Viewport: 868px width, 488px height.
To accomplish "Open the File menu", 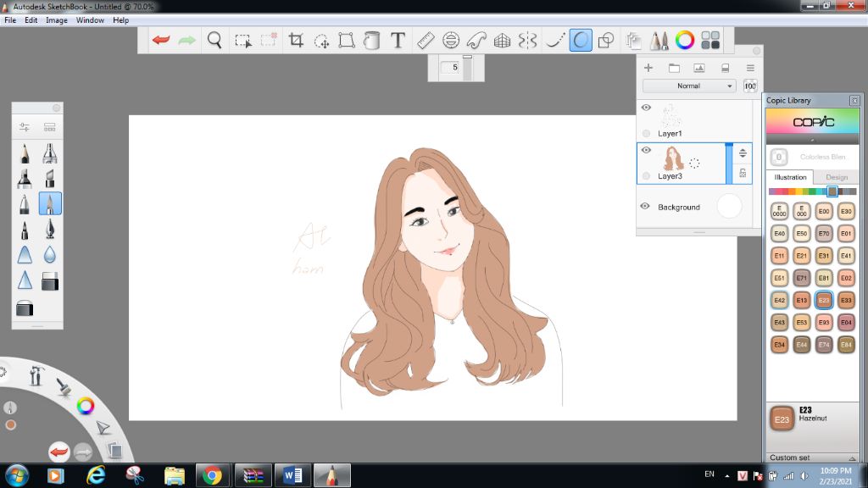I will tap(10, 20).
